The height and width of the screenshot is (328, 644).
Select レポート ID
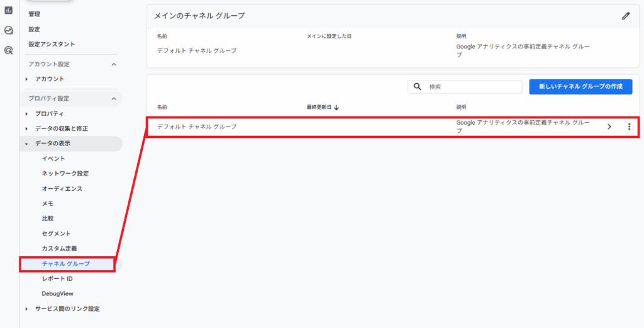[57, 279]
